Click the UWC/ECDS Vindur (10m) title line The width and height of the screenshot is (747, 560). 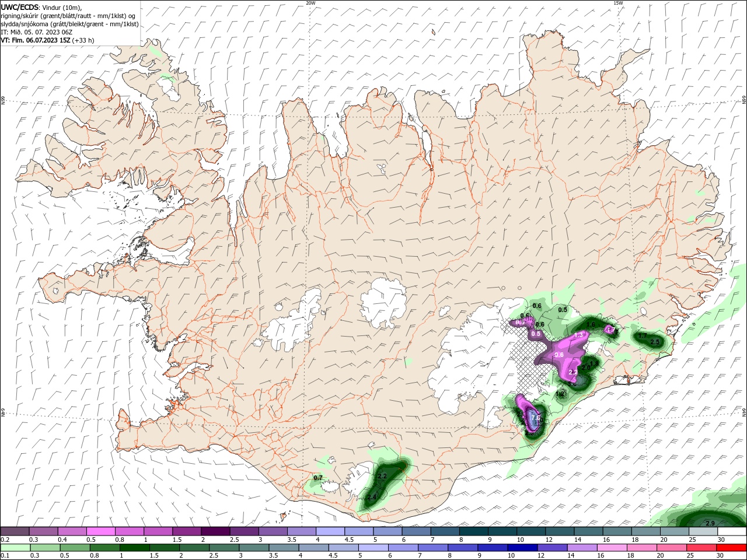tap(41, 7)
